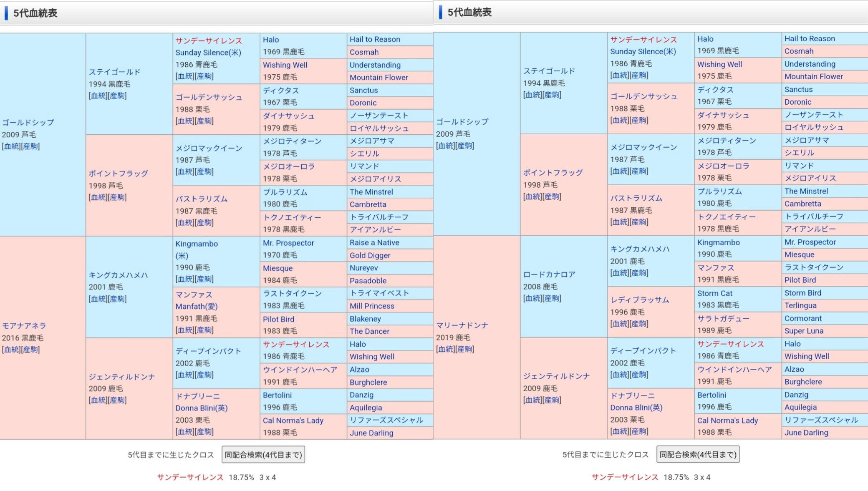The image size is (868, 491).
Task: Click left table's メジロマックイーン link
Action: pyautogui.click(x=209, y=148)
